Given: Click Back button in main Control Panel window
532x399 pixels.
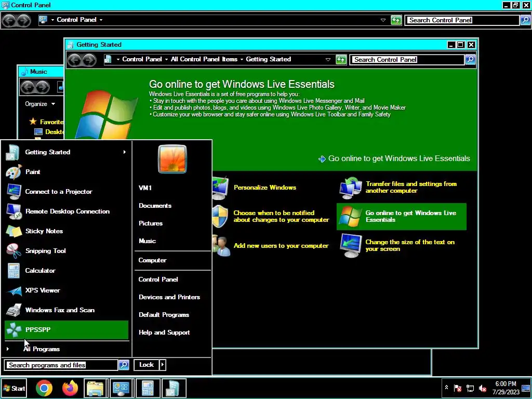Looking at the screenshot, I should tap(9, 21).
